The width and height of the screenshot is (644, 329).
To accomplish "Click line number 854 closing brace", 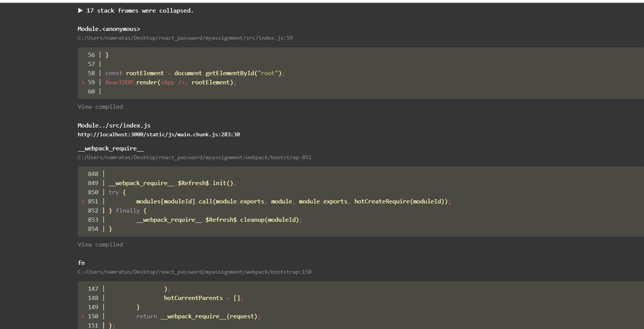I will coord(93,229).
